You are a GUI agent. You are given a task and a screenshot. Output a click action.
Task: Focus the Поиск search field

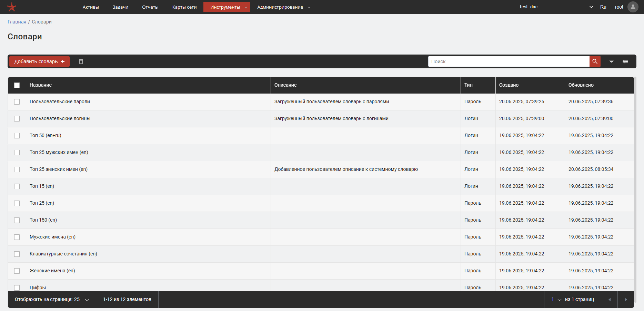pos(509,61)
